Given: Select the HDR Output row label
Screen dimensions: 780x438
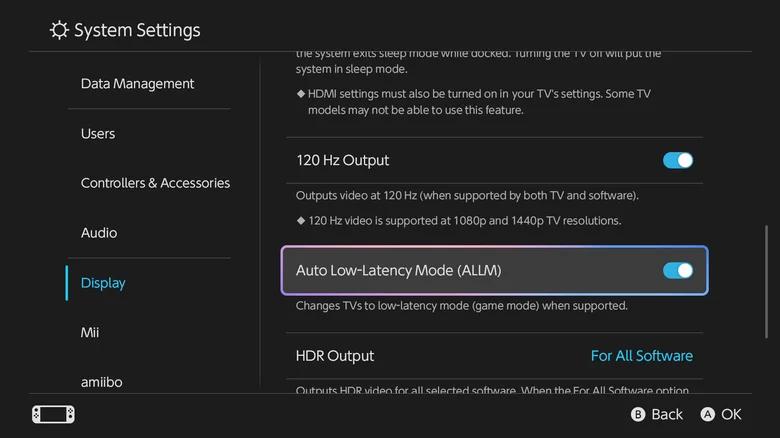Looking at the screenshot, I should (x=335, y=356).
